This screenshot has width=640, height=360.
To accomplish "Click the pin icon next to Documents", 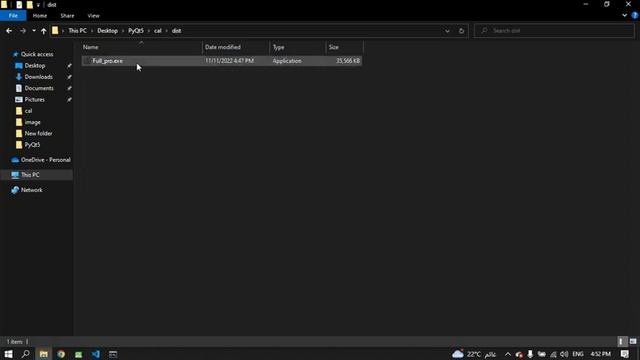I will pyautogui.click(x=69, y=88).
